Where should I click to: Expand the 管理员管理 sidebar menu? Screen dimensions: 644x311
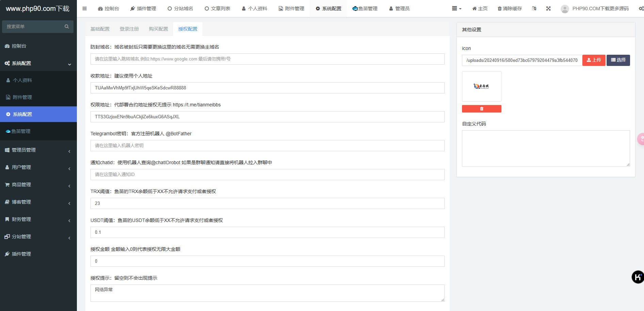pyautogui.click(x=38, y=150)
